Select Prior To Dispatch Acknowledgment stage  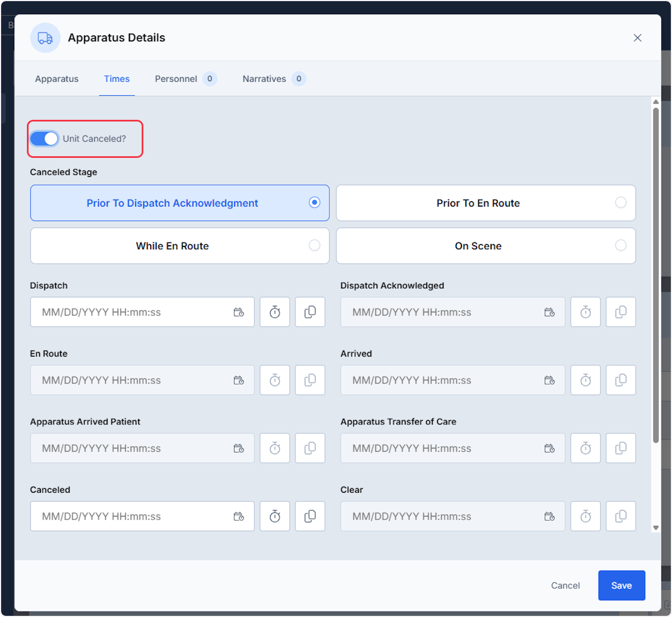click(x=180, y=203)
